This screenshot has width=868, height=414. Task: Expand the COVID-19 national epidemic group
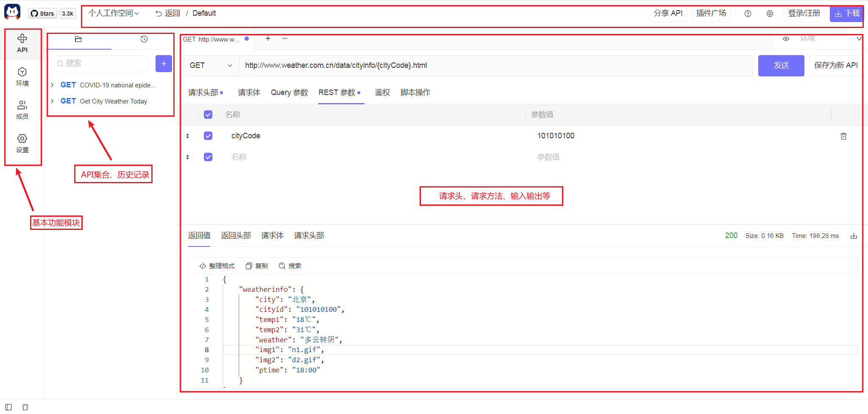coord(52,85)
